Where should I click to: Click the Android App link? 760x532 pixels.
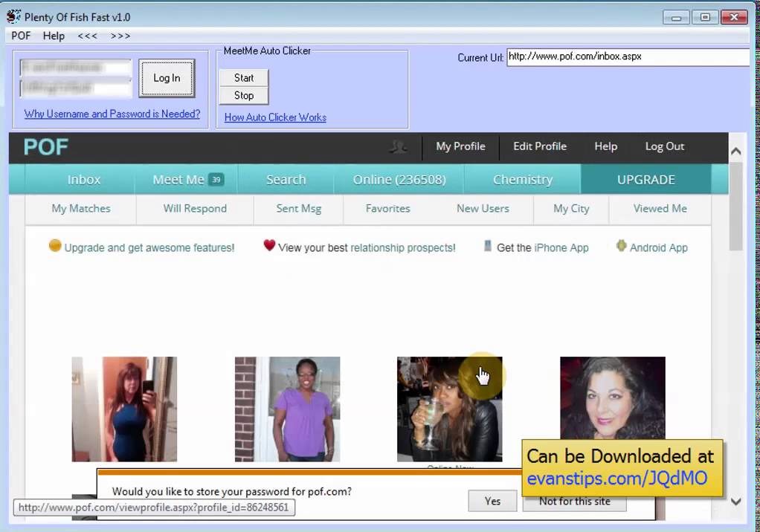(x=659, y=248)
